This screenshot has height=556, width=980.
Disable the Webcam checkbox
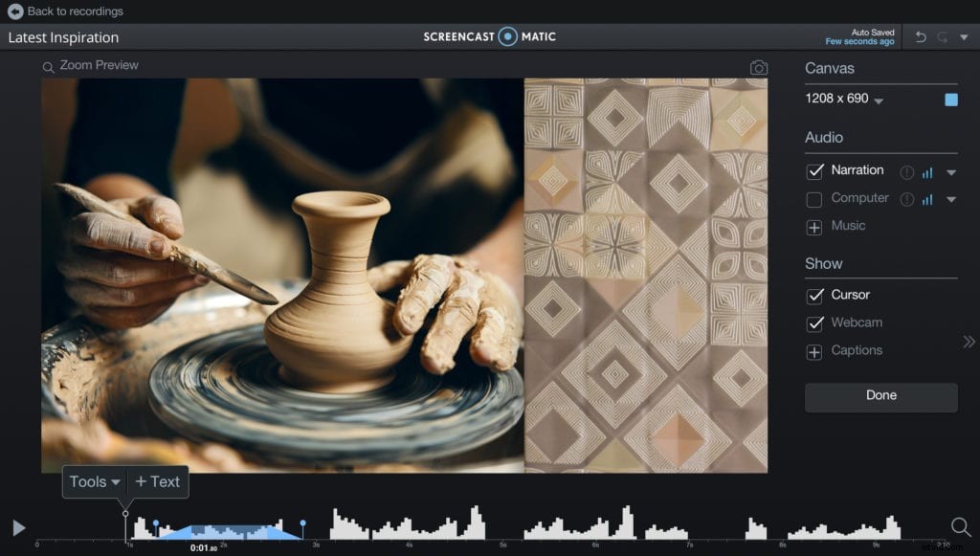814,323
